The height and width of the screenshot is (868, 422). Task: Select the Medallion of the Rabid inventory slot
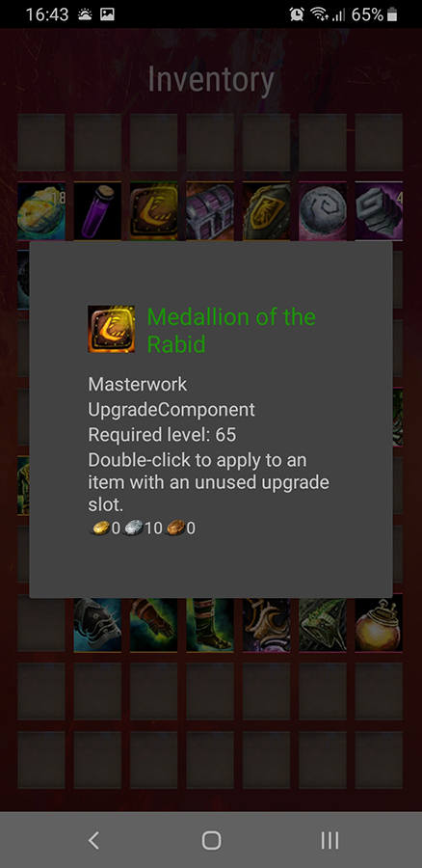154,211
